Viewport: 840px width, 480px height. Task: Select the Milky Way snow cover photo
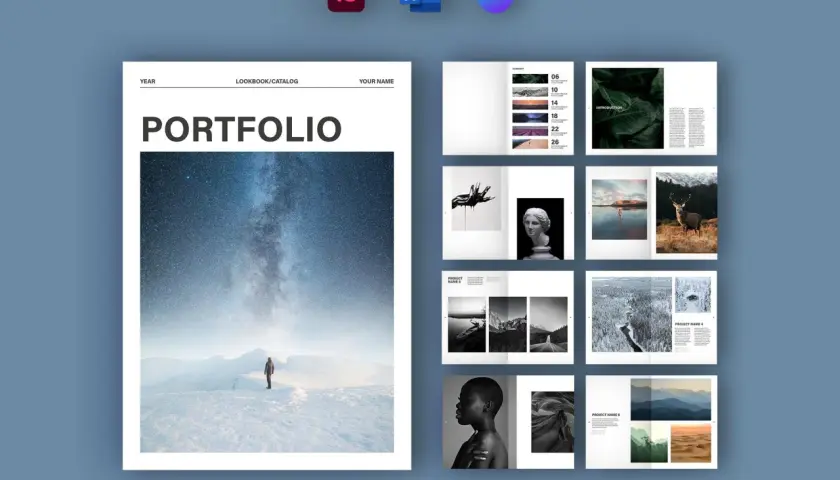[267, 302]
